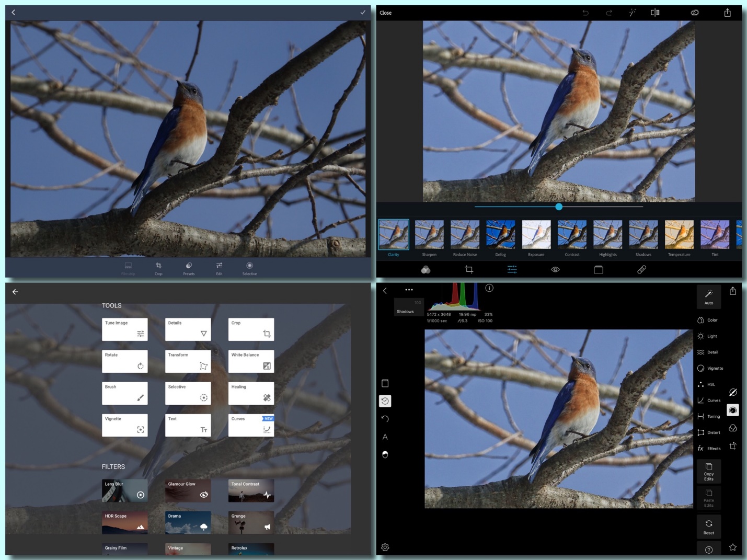Toggle the histogram info overlay
This screenshot has width=747, height=560.
[x=489, y=288]
